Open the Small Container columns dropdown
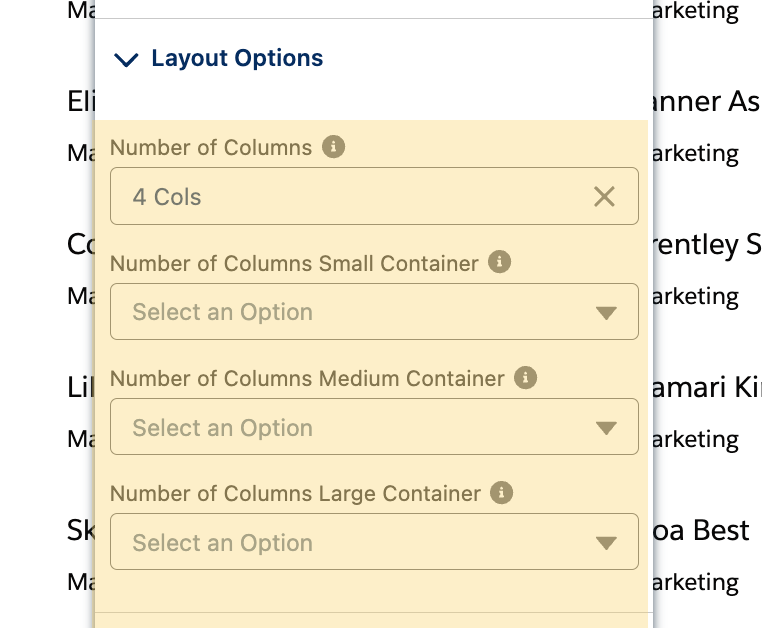 (350, 312)
